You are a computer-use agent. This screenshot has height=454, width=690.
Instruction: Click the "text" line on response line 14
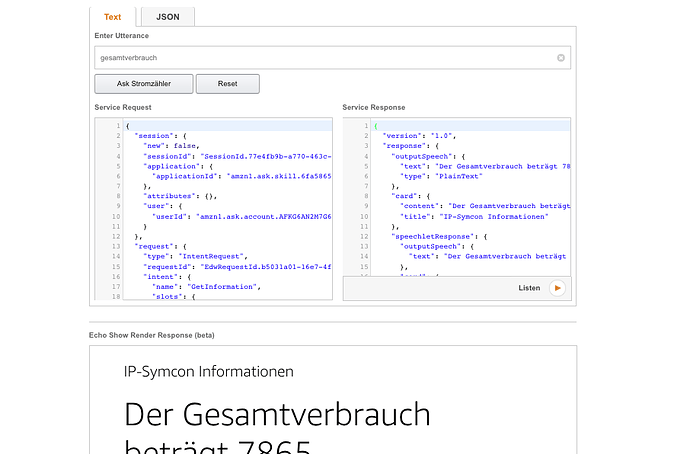(488, 256)
